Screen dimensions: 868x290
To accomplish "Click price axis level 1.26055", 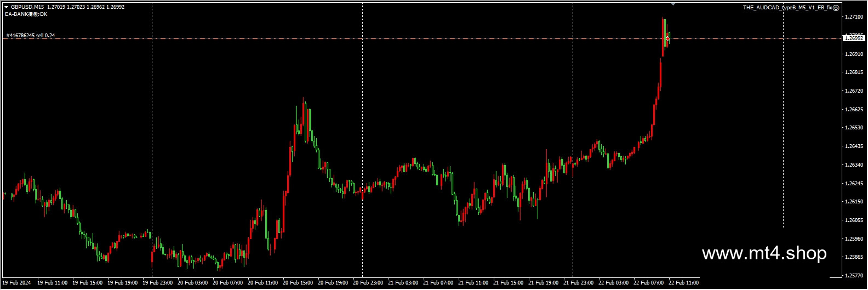I will 853,220.
